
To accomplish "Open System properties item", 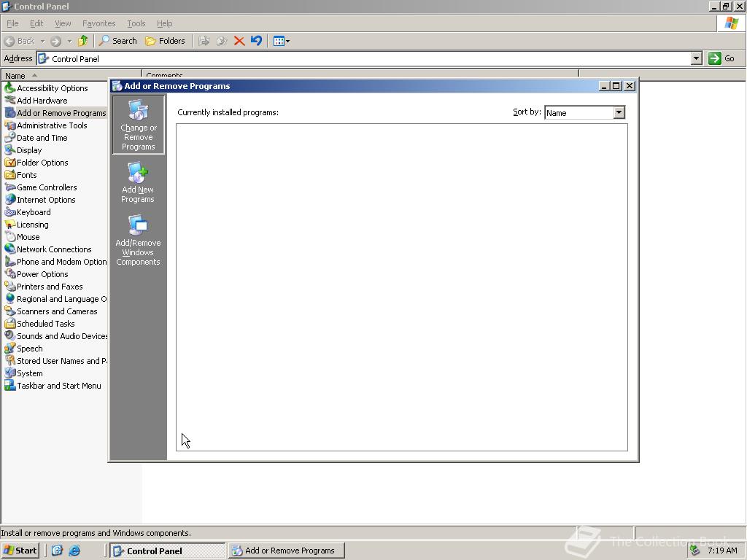I will click(x=24, y=373).
